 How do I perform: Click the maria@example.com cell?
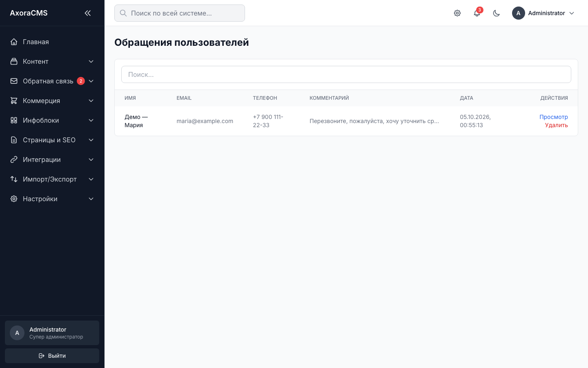click(205, 121)
